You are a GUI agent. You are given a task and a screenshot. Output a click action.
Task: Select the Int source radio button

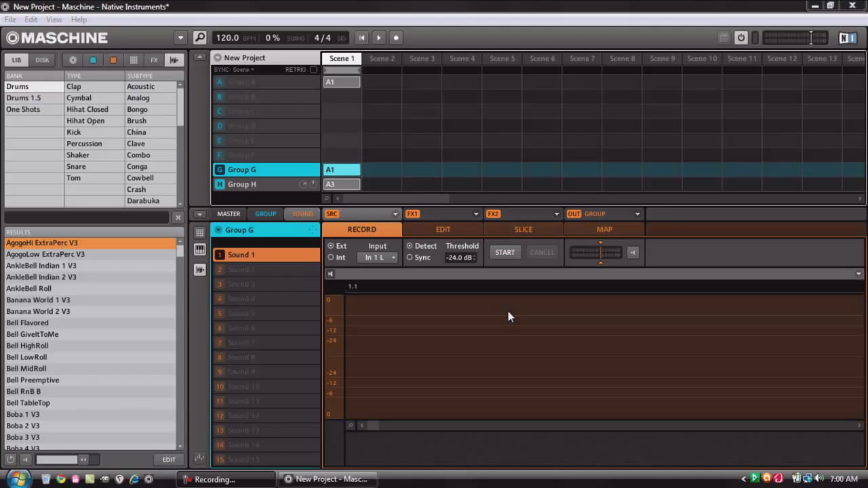point(331,258)
